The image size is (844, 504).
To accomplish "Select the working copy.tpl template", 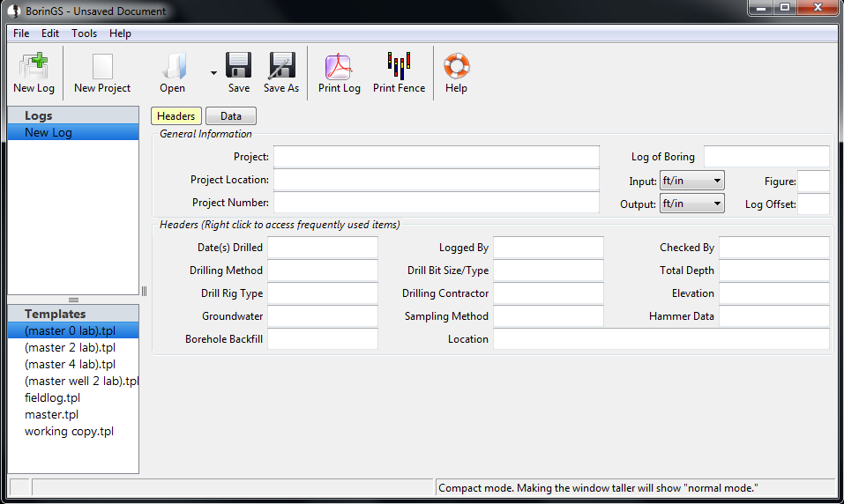I will pyautogui.click(x=73, y=432).
